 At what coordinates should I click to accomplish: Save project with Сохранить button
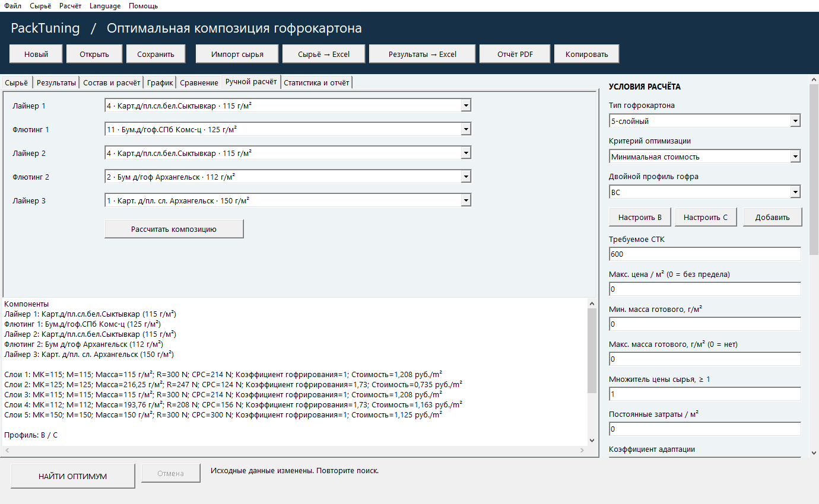coord(155,54)
